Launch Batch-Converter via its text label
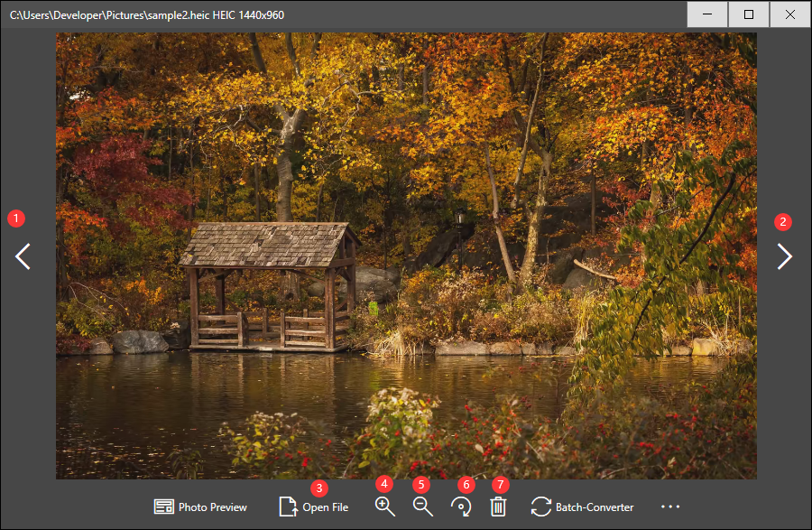The width and height of the screenshot is (812, 530). (x=595, y=507)
